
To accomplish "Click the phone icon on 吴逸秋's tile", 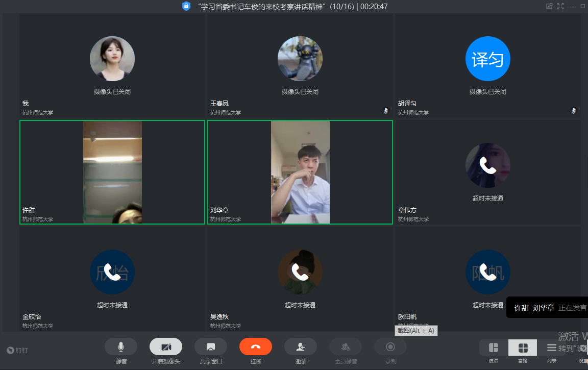I will (300, 272).
